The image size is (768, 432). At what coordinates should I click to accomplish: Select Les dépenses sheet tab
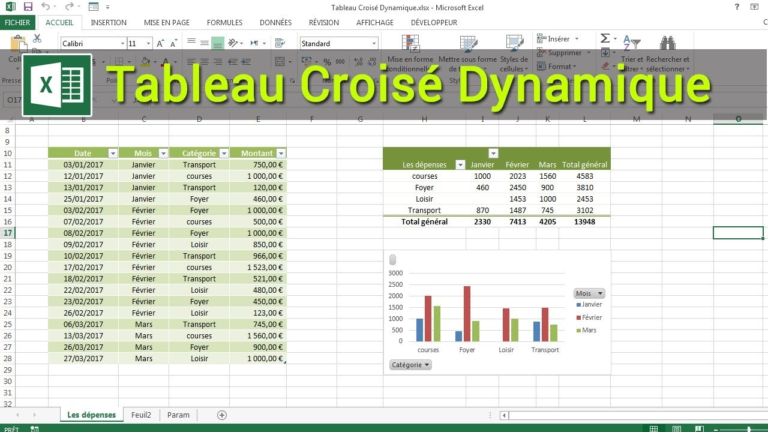click(92, 415)
